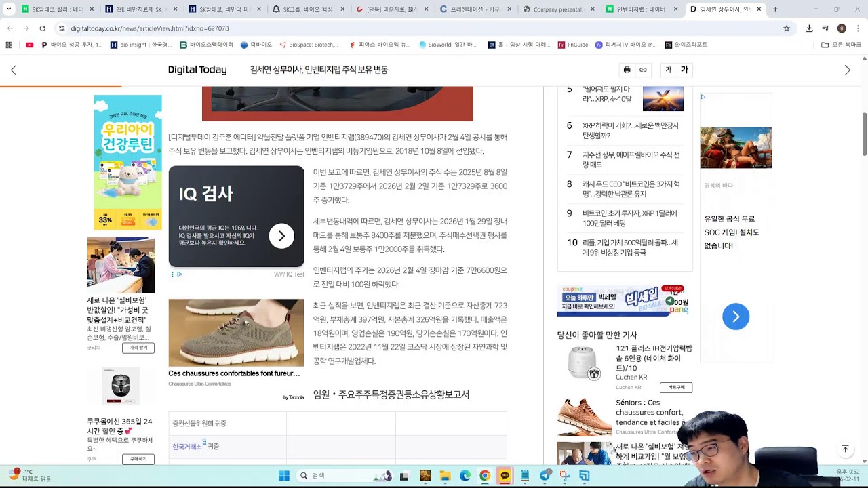Switch to the Company presentation tab
Screen dimensions: 868x488
click(x=559, y=9)
